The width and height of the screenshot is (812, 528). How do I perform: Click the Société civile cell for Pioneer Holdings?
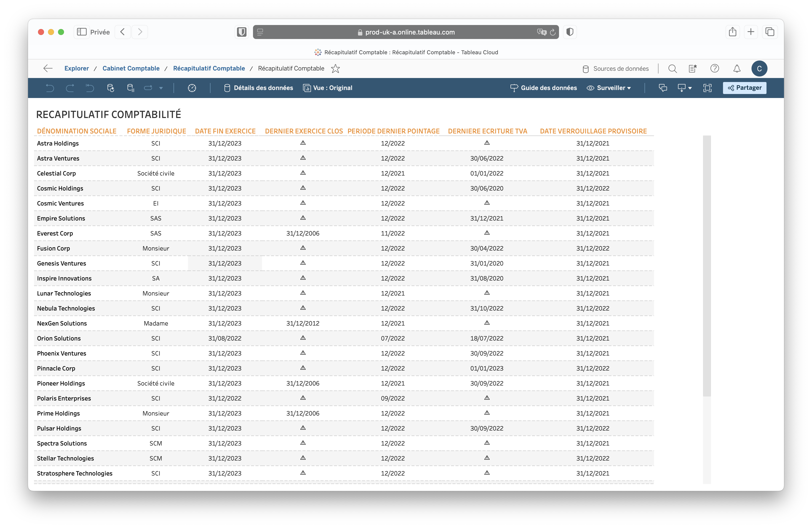click(155, 384)
